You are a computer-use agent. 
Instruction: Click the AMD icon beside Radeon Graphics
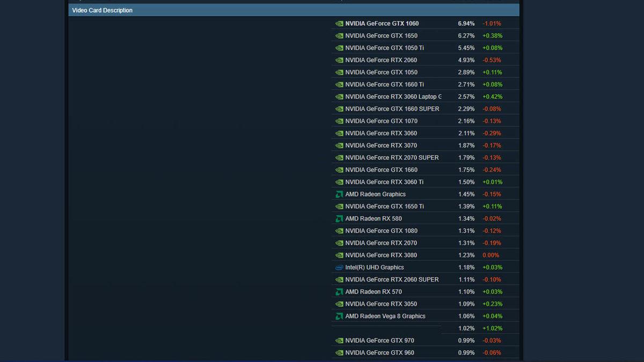coord(339,194)
